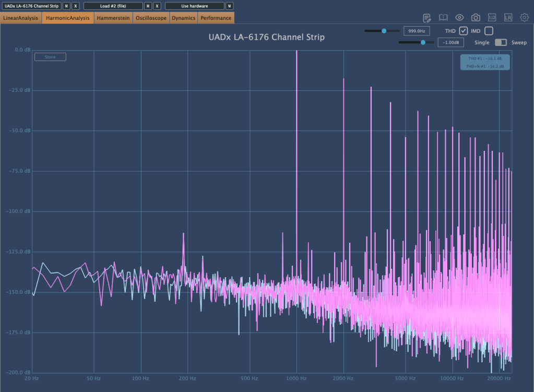
Task: Click the 1|2 channel compare icon
Action: click(492, 18)
